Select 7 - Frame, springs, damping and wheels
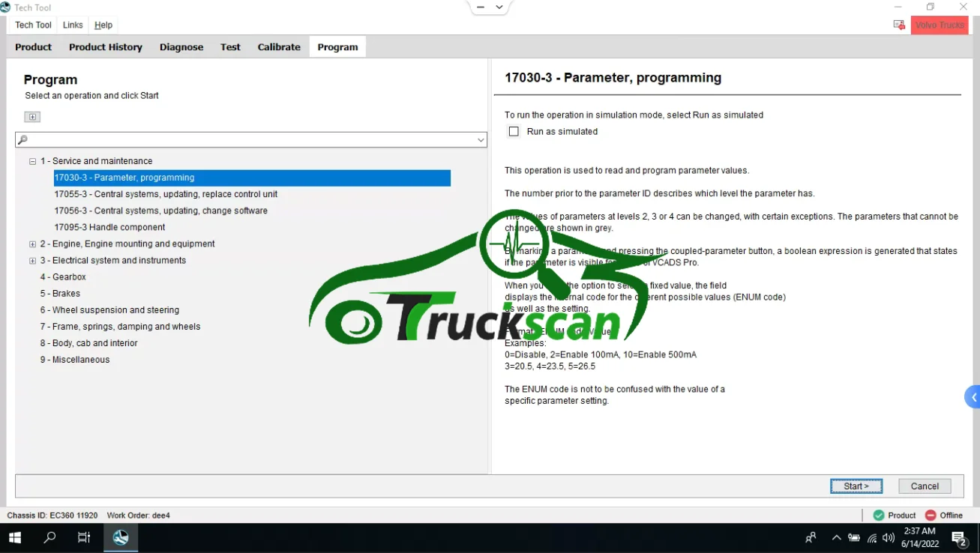 coord(120,327)
